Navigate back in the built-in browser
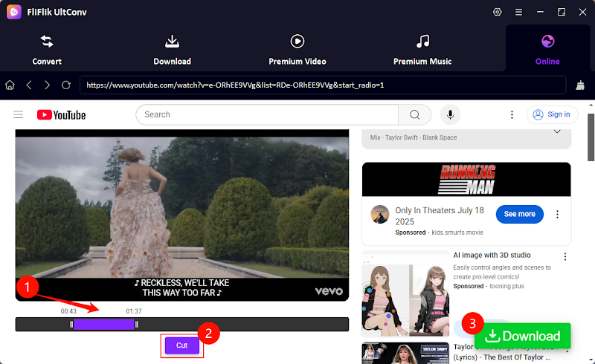The image size is (595, 364). click(x=29, y=85)
